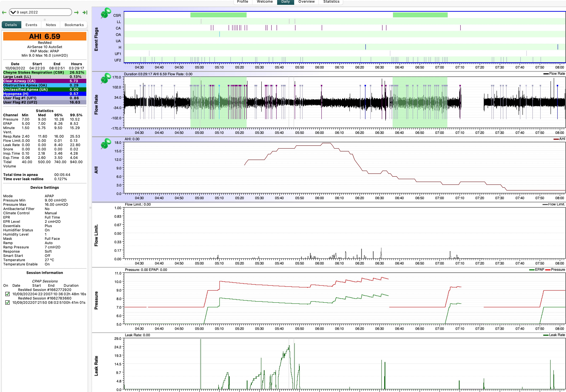Open the Notes tab

[51, 25]
